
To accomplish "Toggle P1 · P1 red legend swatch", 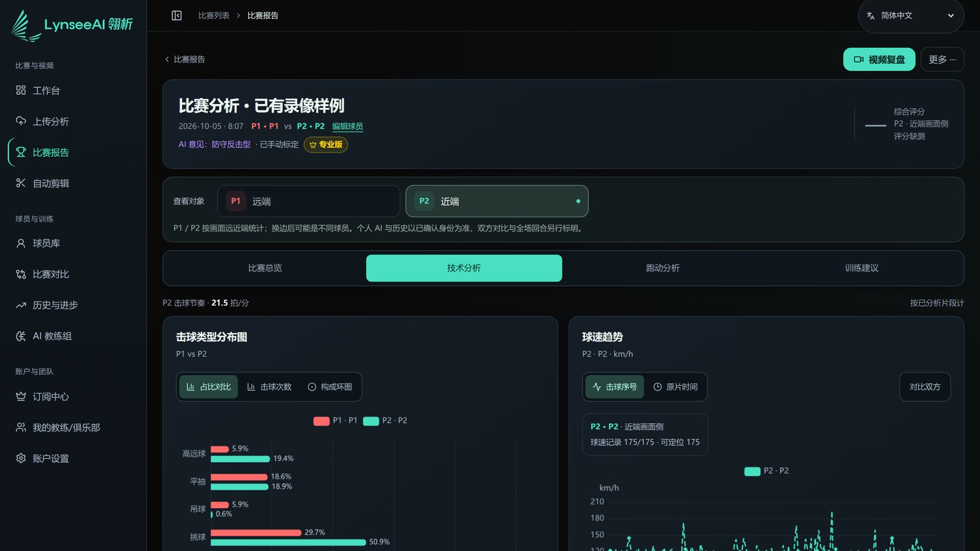I will coord(322,421).
